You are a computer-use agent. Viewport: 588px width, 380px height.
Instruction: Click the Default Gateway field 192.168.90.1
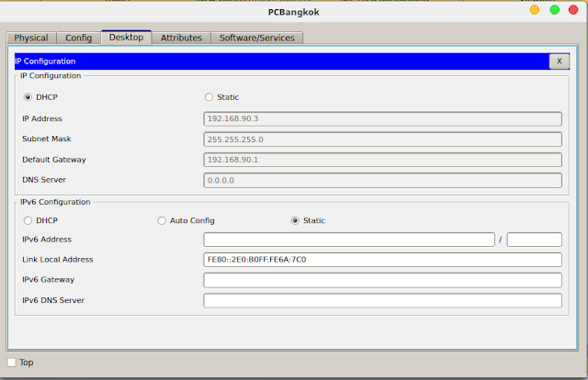click(x=382, y=160)
